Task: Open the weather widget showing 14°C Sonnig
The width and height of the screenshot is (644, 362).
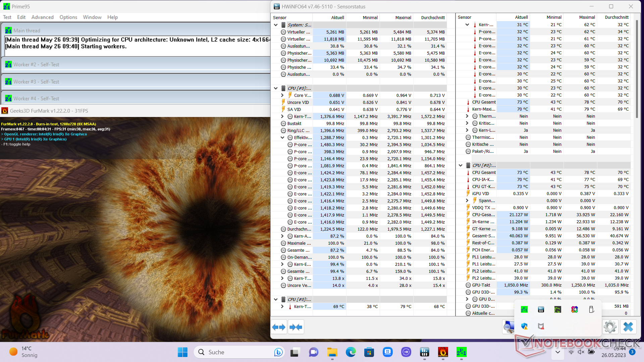Action: pyautogui.click(x=23, y=352)
